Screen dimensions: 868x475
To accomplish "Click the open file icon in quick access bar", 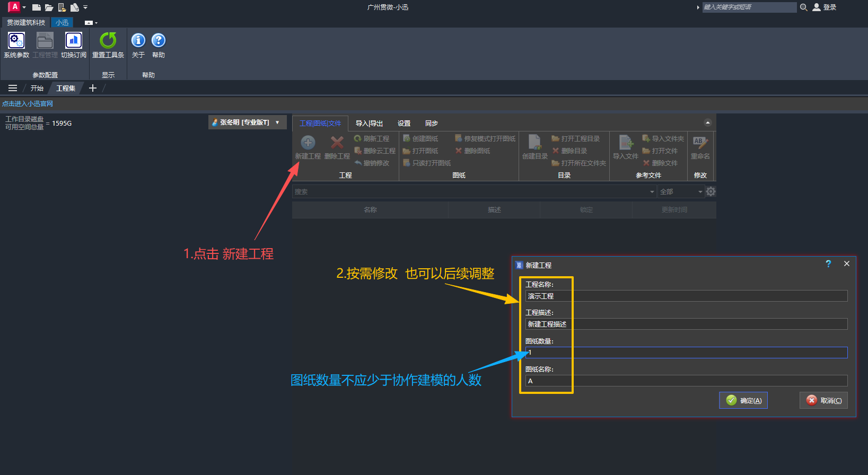I will (49, 7).
